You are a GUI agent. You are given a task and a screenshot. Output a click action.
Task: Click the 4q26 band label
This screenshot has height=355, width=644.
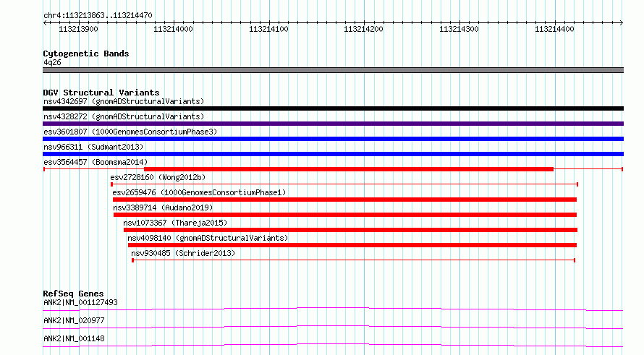click(x=52, y=63)
